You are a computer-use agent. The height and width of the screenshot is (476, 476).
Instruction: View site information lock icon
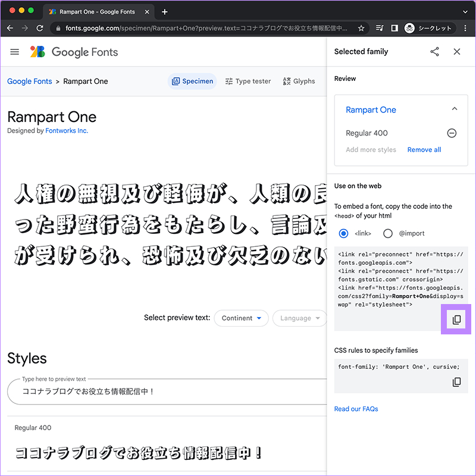coord(58,28)
